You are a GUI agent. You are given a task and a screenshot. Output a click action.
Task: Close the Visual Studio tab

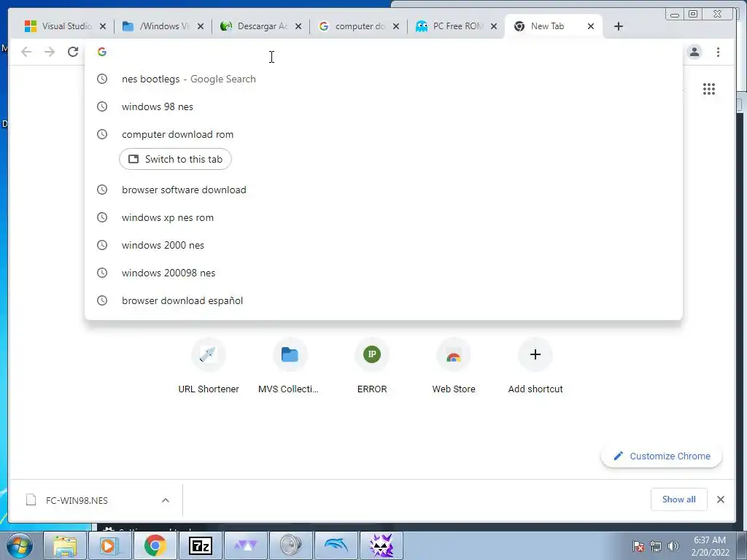[x=102, y=27]
